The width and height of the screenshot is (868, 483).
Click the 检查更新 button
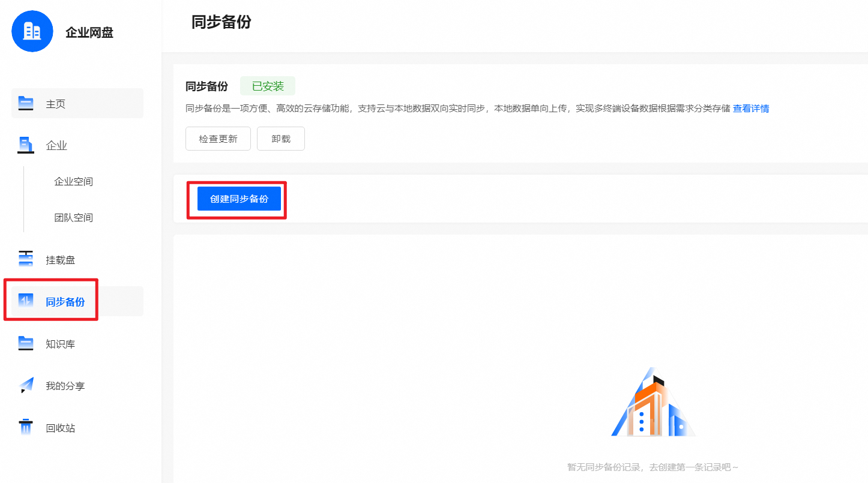pos(218,139)
